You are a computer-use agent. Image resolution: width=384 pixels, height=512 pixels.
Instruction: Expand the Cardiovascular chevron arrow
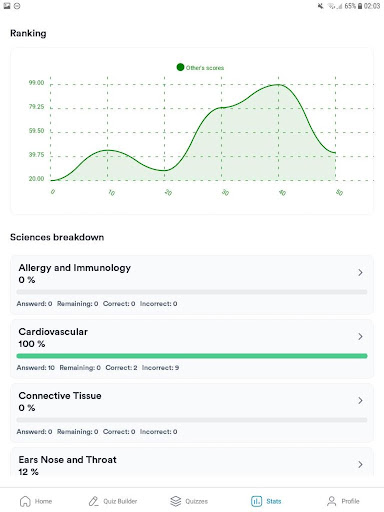click(x=360, y=337)
